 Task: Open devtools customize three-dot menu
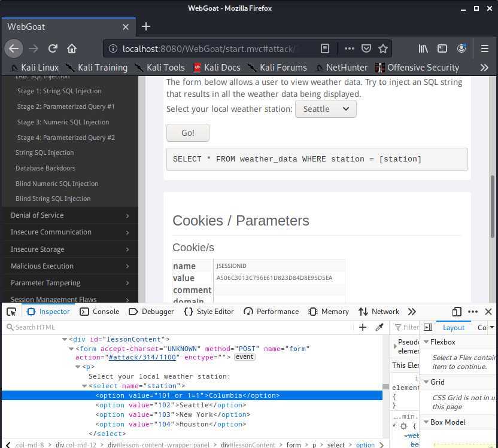pos(473,312)
